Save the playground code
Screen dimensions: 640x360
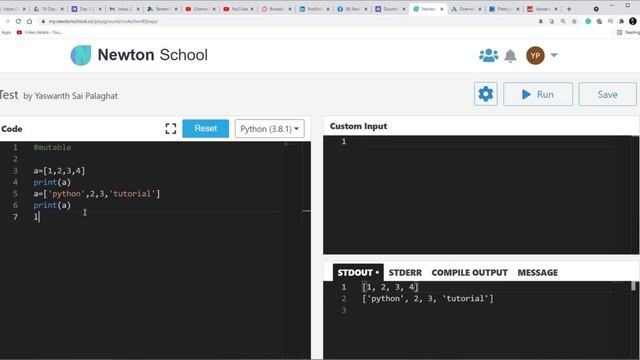pos(607,94)
